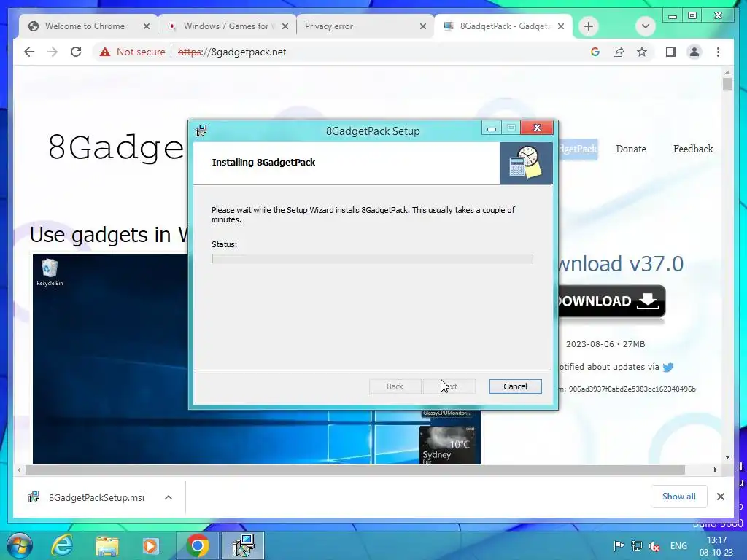Open Windows Media Player from taskbar

point(150,545)
